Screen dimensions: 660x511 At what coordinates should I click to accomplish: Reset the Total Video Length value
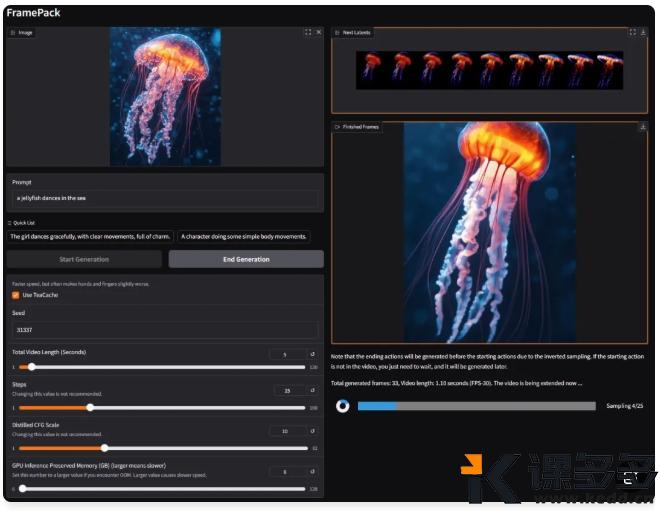[x=313, y=354]
